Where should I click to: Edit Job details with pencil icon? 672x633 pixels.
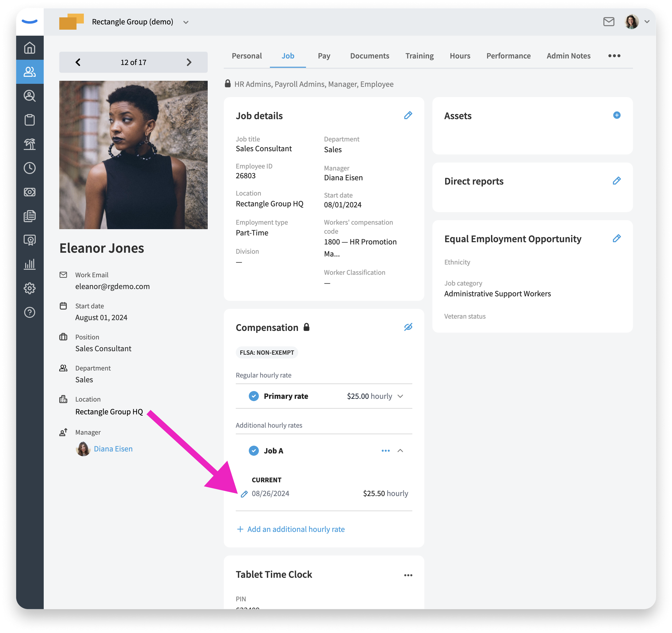(x=408, y=115)
